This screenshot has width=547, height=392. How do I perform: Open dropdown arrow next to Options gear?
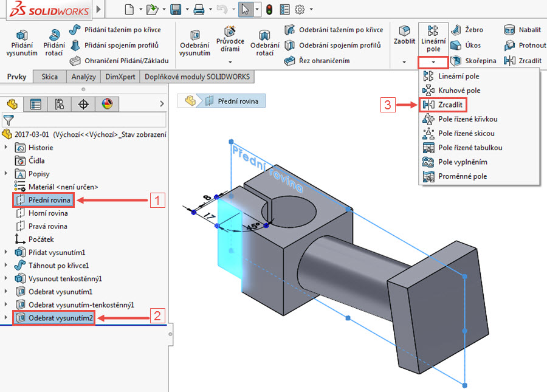tap(311, 9)
